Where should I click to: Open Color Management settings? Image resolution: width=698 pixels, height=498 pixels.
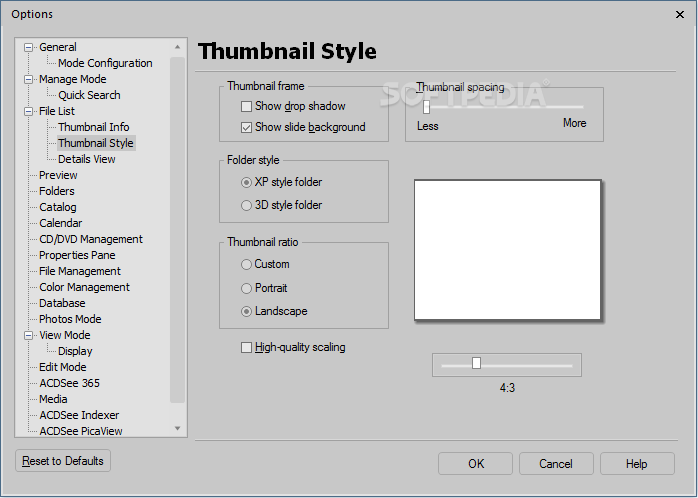coord(84,287)
